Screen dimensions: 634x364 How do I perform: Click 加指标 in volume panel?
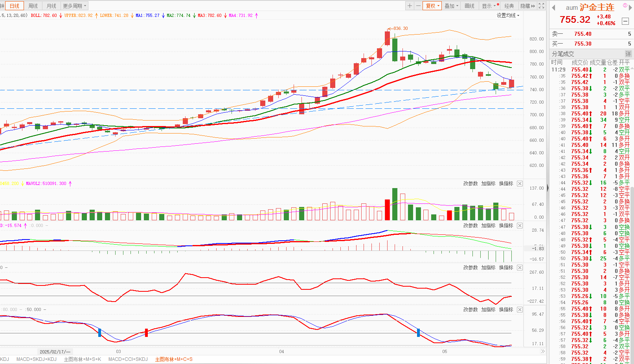(x=488, y=183)
